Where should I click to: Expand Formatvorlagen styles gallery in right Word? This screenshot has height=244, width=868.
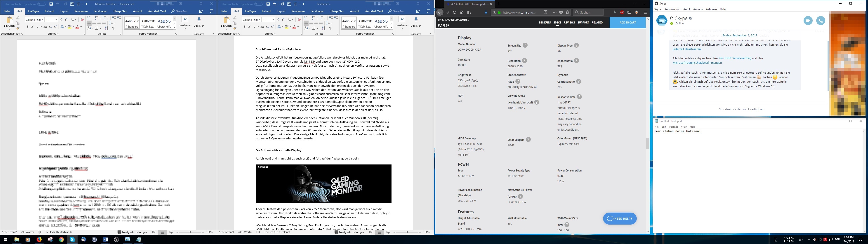392,28
